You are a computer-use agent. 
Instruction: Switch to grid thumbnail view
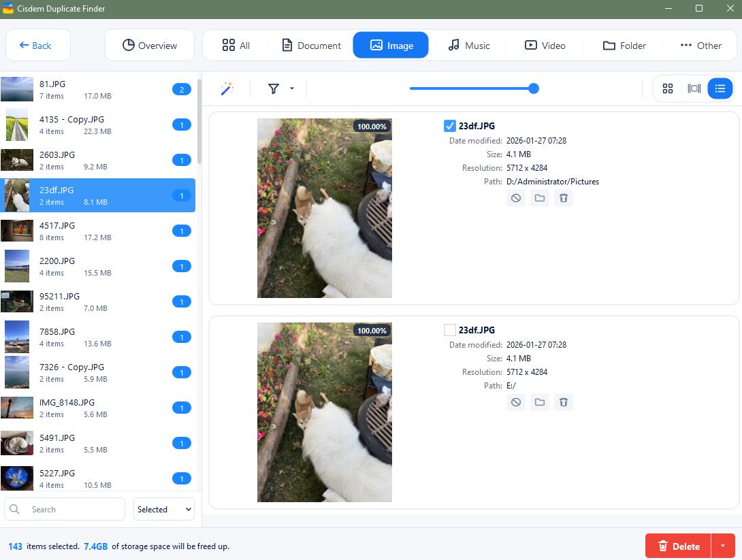(667, 88)
